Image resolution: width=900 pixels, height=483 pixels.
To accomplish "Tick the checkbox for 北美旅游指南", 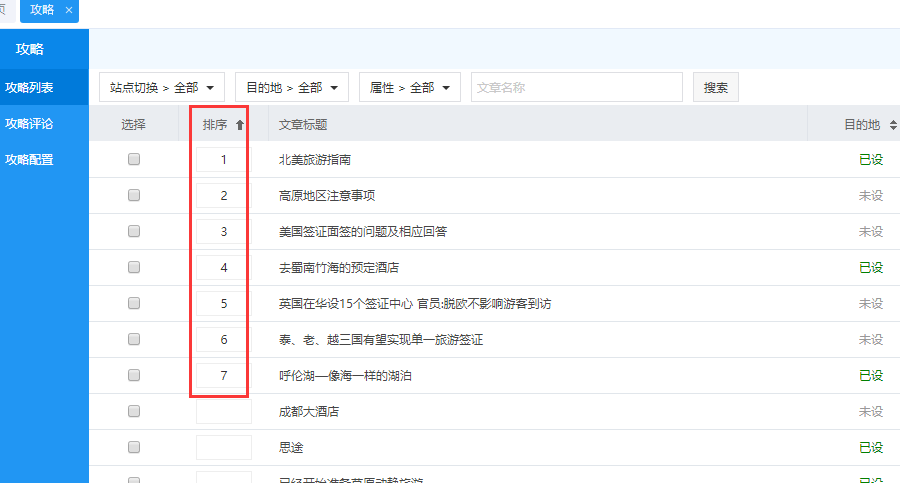I will [134, 159].
